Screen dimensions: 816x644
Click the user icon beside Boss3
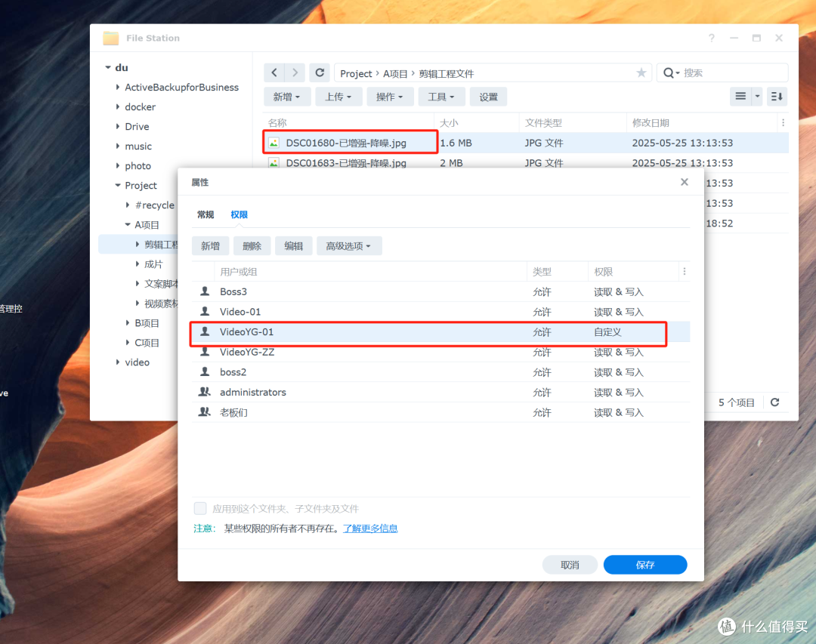coord(205,291)
